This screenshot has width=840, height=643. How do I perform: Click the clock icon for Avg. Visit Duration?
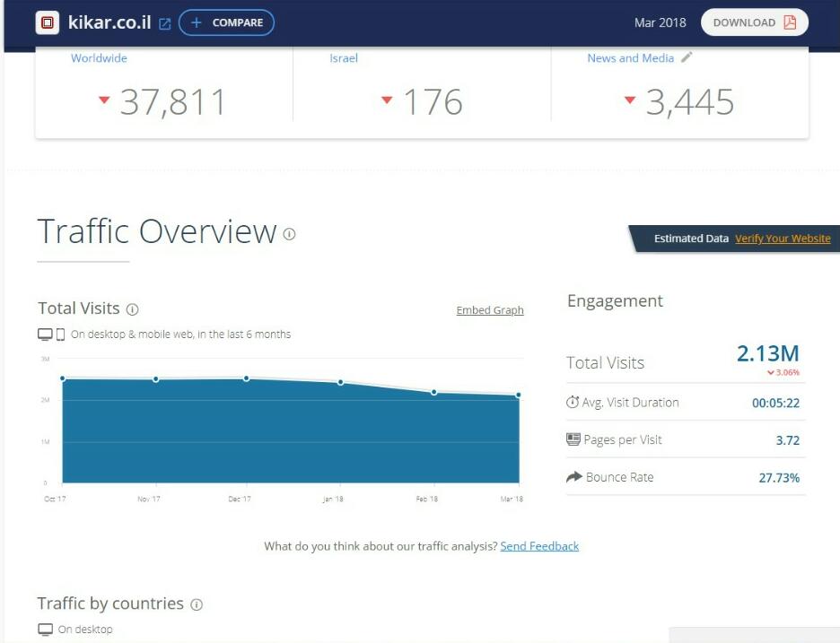click(x=573, y=403)
